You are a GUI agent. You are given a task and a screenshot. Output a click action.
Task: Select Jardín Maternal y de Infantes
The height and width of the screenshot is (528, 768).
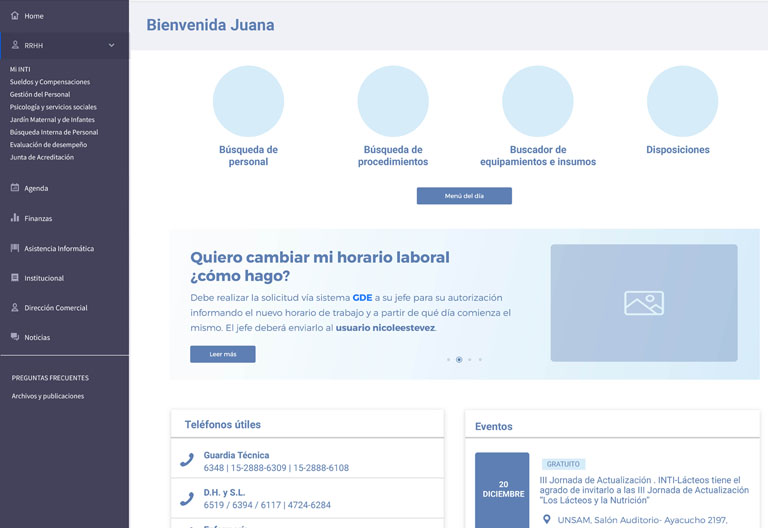coord(52,120)
